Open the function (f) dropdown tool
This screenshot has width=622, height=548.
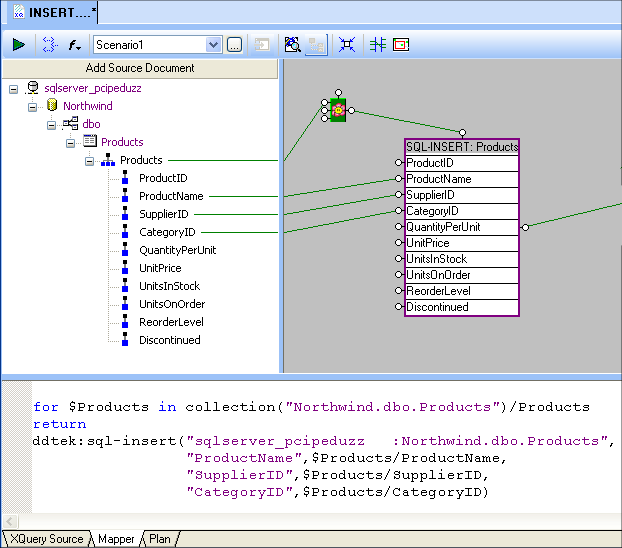74,45
